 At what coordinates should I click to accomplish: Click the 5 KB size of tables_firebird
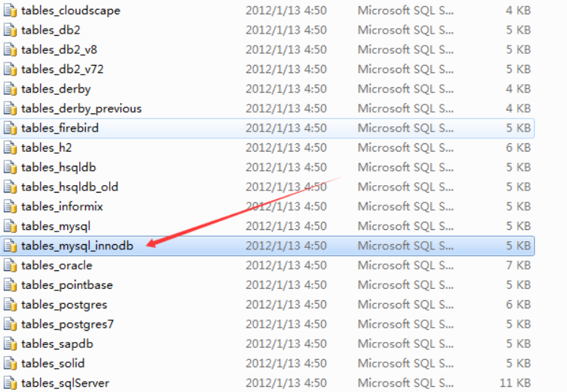[518, 128]
